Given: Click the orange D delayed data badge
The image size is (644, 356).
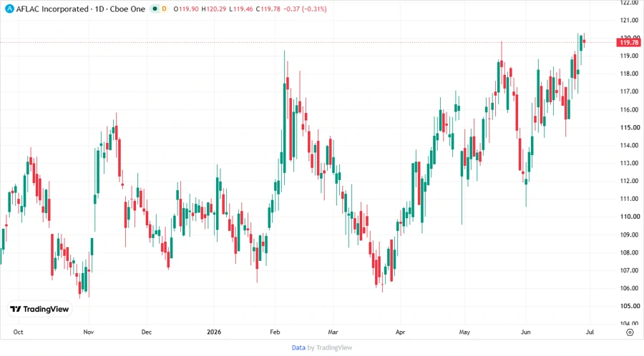Looking at the screenshot, I should [164, 9].
